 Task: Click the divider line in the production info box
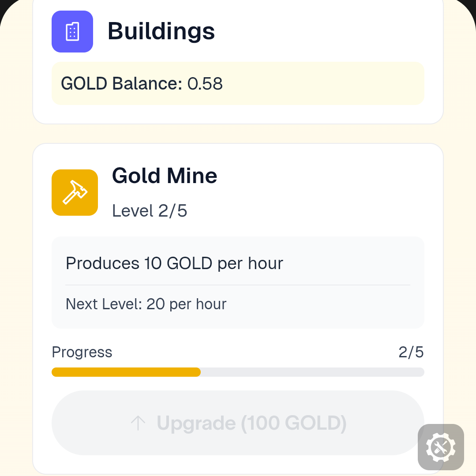point(238,285)
